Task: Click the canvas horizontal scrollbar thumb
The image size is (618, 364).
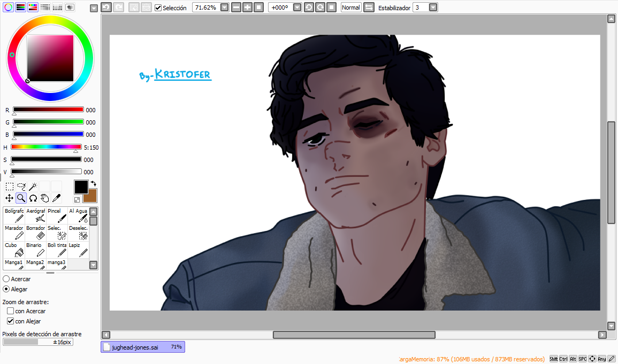Action: tap(354, 335)
